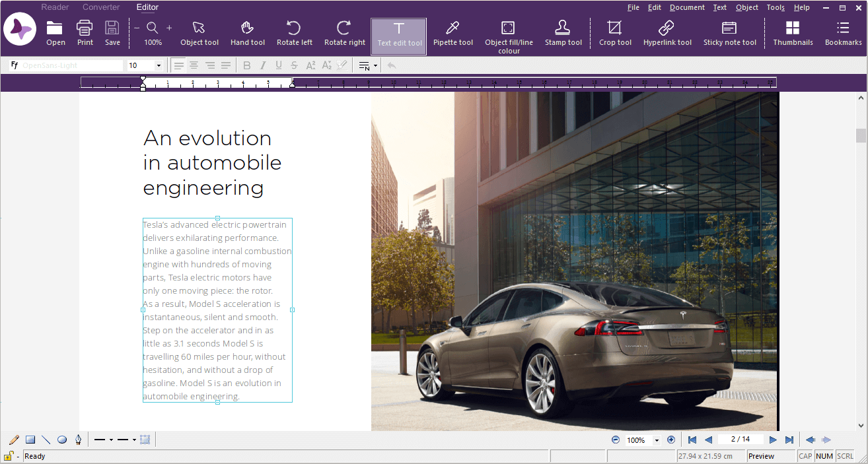Toggle strikethrough formatting

pyautogui.click(x=294, y=65)
